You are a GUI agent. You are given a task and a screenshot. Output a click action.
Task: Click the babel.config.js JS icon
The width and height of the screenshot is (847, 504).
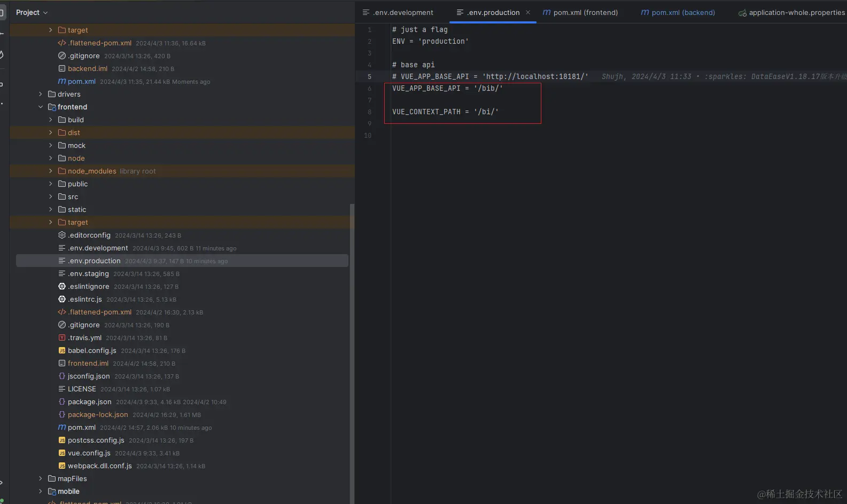pos(62,350)
